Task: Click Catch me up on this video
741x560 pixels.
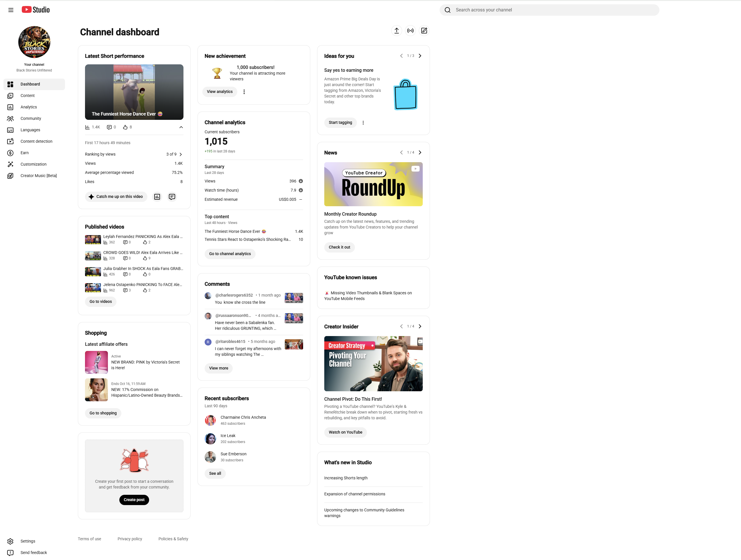Action: (x=116, y=197)
